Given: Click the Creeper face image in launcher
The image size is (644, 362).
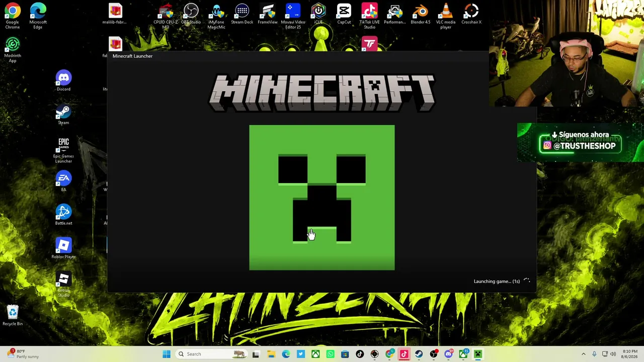Looking at the screenshot, I should tap(322, 198).
